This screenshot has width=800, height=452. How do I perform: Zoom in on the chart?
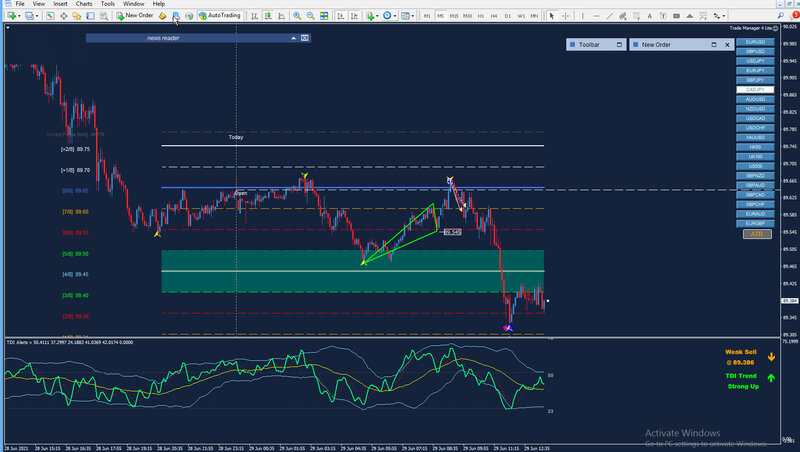pyautogui.click(x=297, y=16)
